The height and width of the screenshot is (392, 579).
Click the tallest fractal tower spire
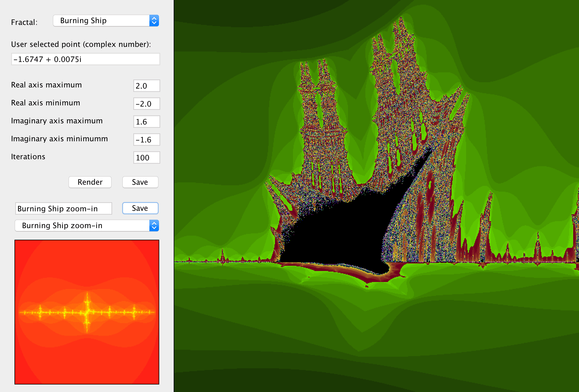tap(401, 26)
